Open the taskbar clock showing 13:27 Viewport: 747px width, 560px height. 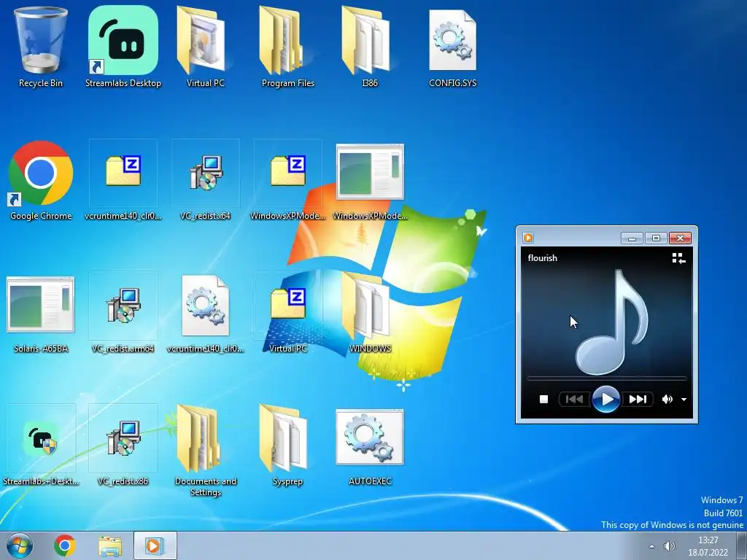(708, 546)
